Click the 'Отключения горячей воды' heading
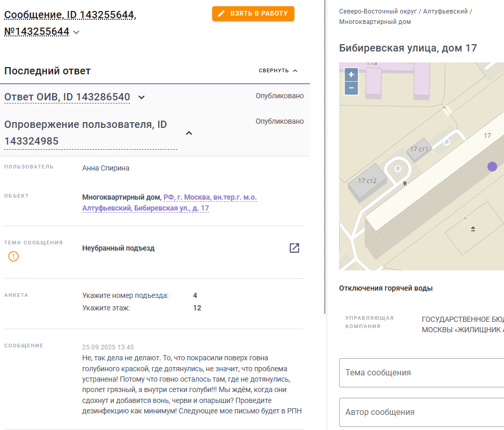Image resolution: width=504 pixels, height=430 pixels. click(386, 288)
